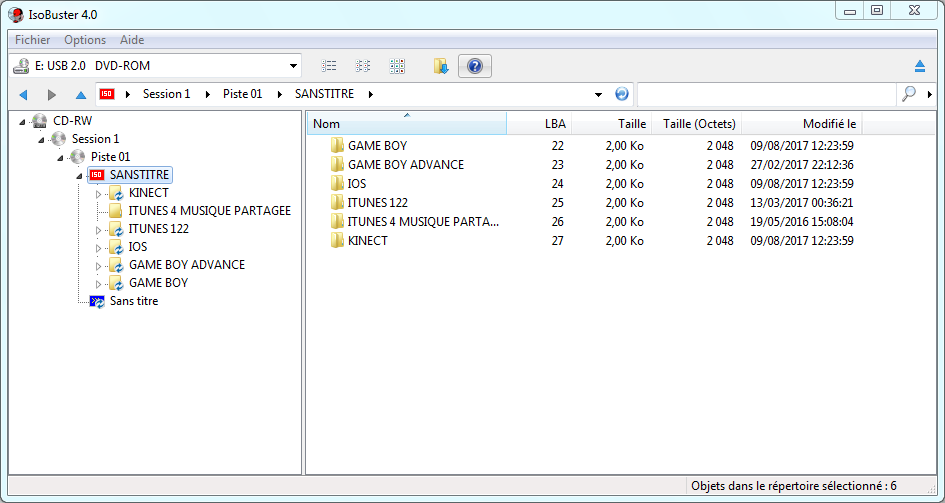The width and height of the screenshot is (945, 503).
Task: Select IOS folder in file list
Action: click(x=357, y=183)
